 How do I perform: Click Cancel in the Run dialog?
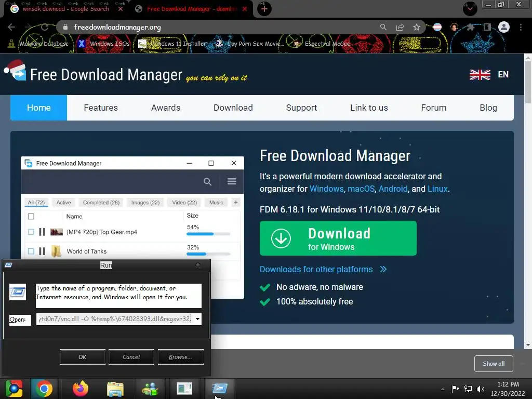tap(131, 357)
